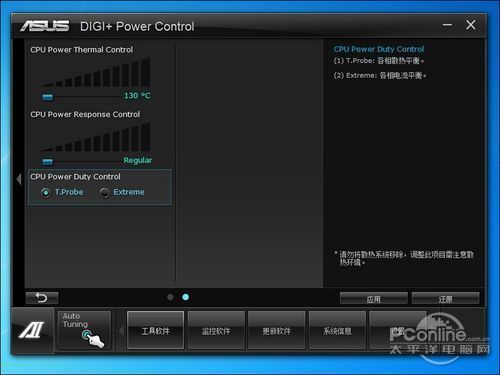Select the T.Probe radio option
Viewport: 500px width, 375px height.
(x=46, y=193)
